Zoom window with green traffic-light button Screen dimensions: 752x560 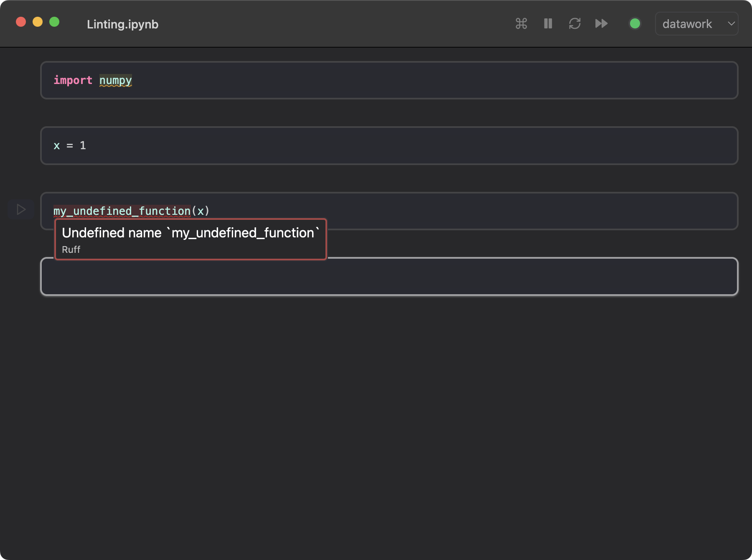54,22
